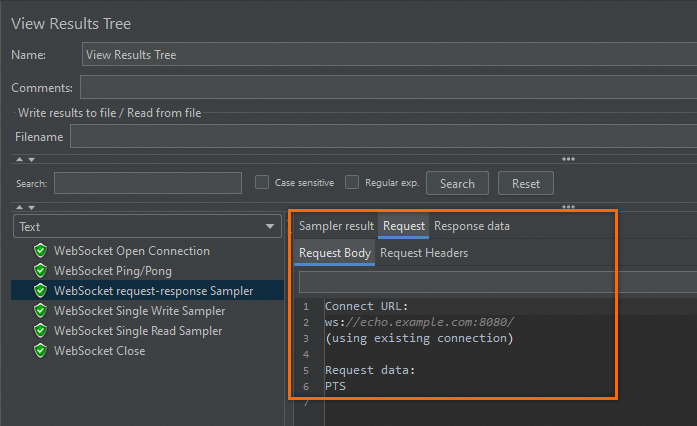Open the Text renderer dropdown
The width and height of the screenshot is (697, 426).
pyautogui.click(x=148, y=227)
